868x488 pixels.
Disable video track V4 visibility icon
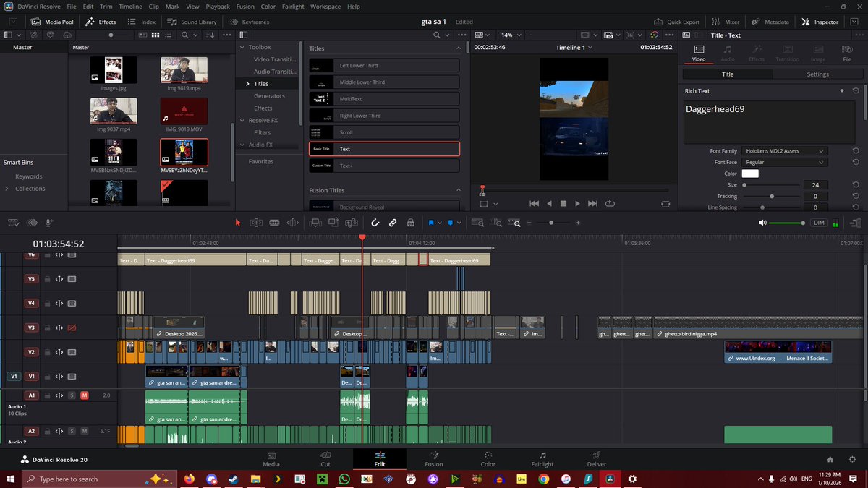click(x=72, y=304)
